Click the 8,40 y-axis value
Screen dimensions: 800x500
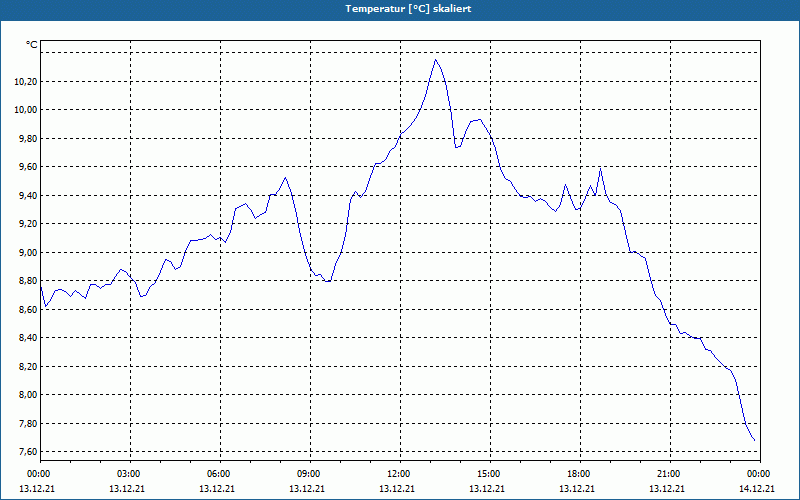tap(30, 338)
